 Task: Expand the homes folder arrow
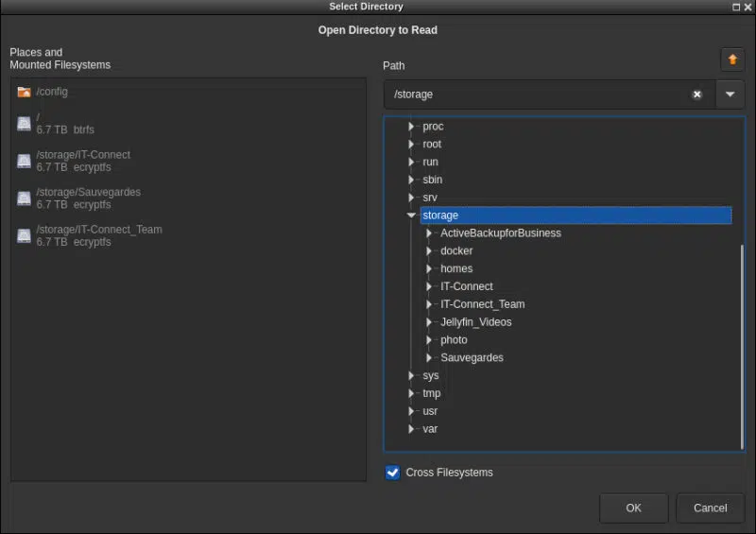click(x=429, y=268)
